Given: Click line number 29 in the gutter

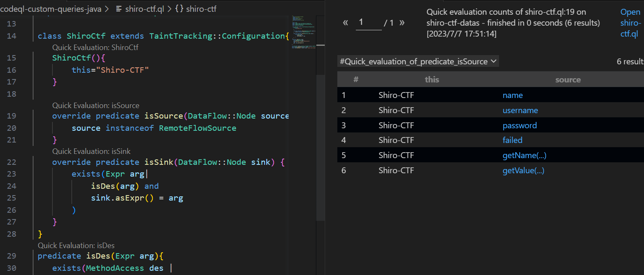Looking at the screenshot, I should pos(12,256).
